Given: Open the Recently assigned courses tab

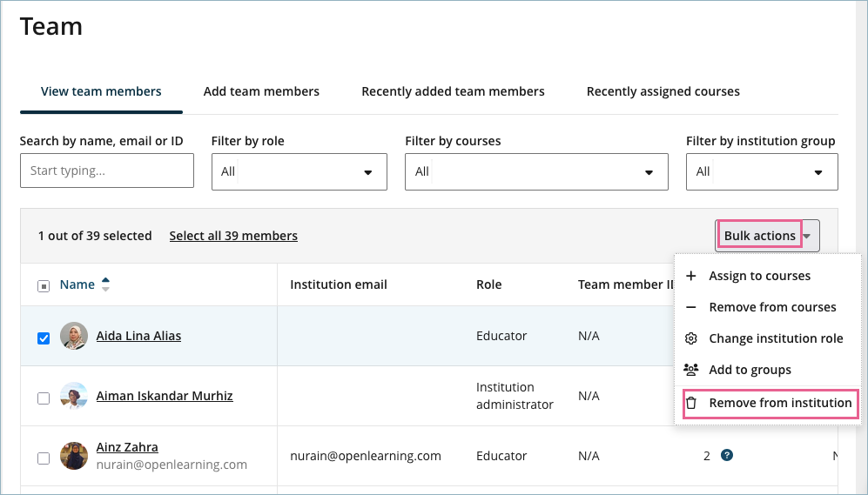Looking at the screenshot, I should point(663,91).
